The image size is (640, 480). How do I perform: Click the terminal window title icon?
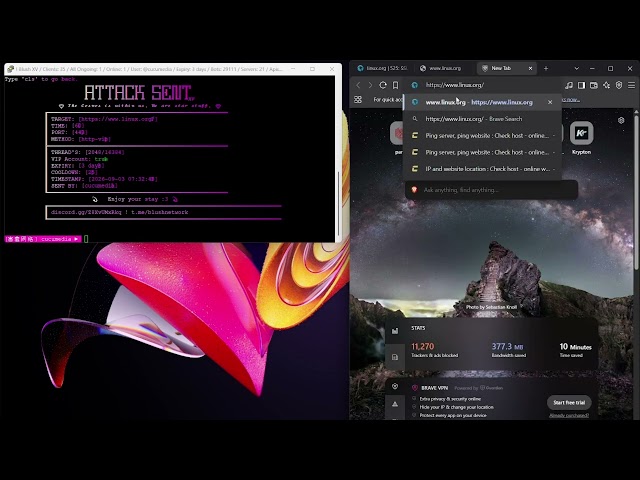[x=10, y=69]
